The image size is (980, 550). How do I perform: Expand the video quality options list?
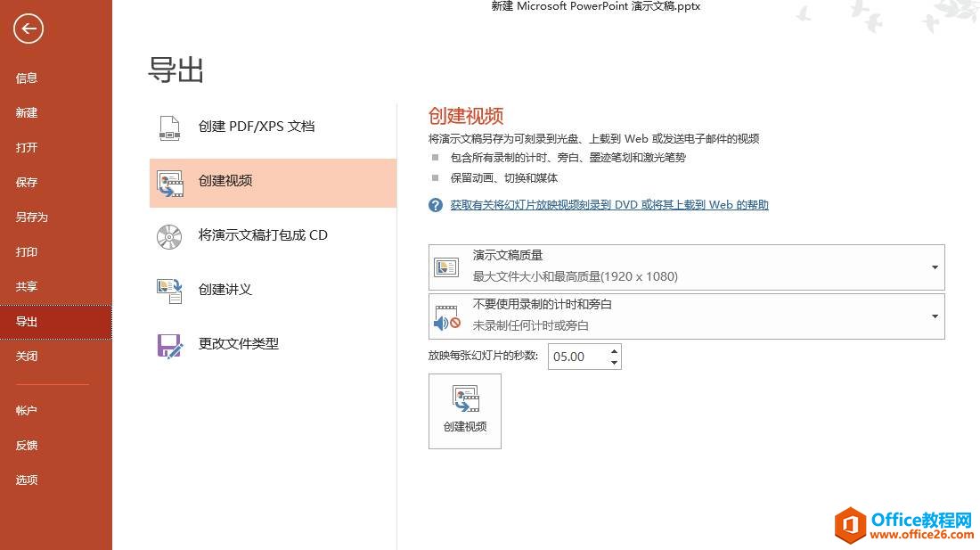point(935,266)
